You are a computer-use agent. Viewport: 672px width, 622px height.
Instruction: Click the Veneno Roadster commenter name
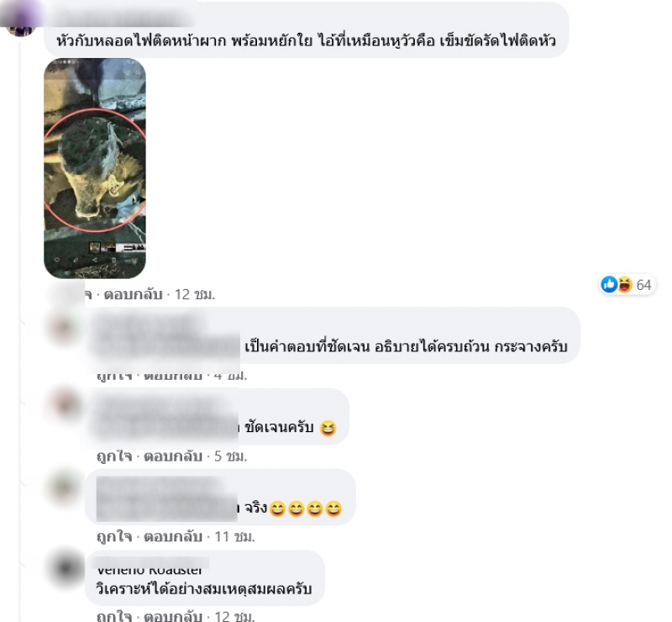tap(150, 570)
